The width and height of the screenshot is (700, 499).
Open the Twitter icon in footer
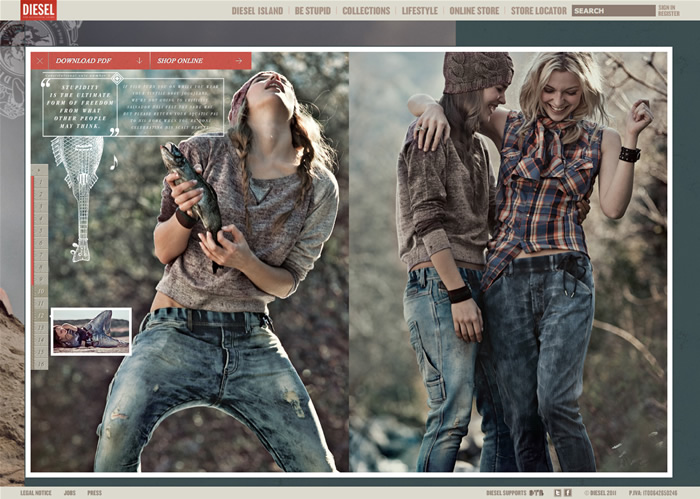click(x=558, y=493)
